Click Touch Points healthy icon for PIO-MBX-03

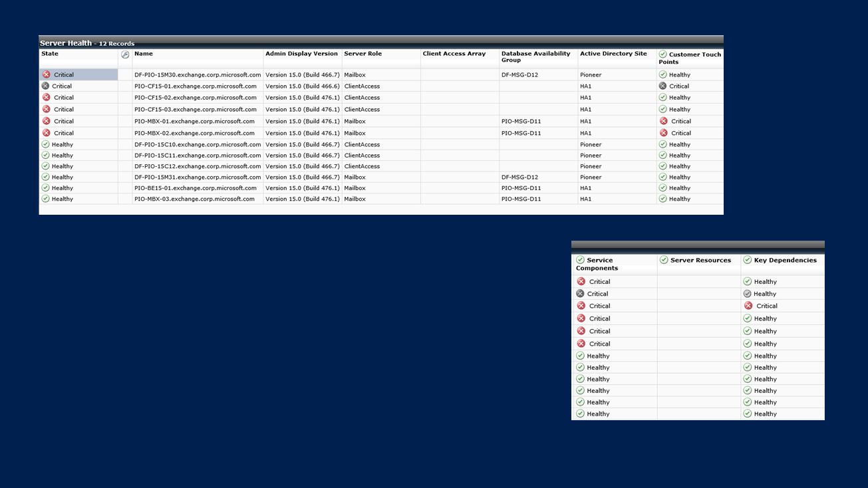pos(662,198)
